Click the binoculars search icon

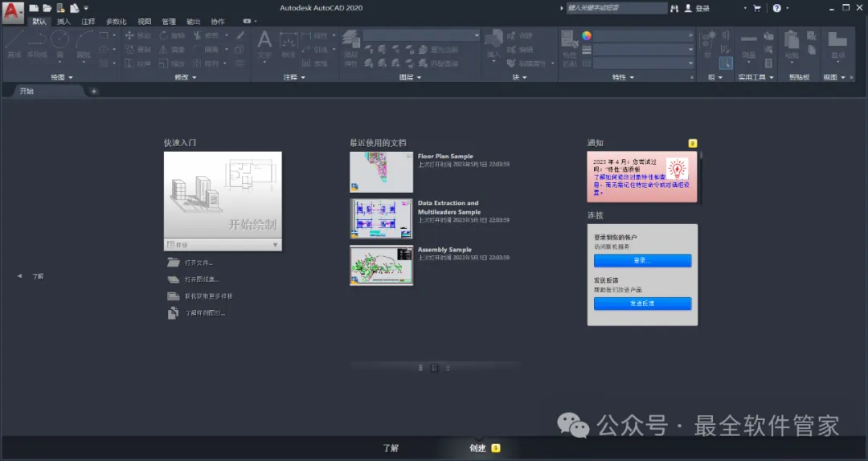coord(674,8)
